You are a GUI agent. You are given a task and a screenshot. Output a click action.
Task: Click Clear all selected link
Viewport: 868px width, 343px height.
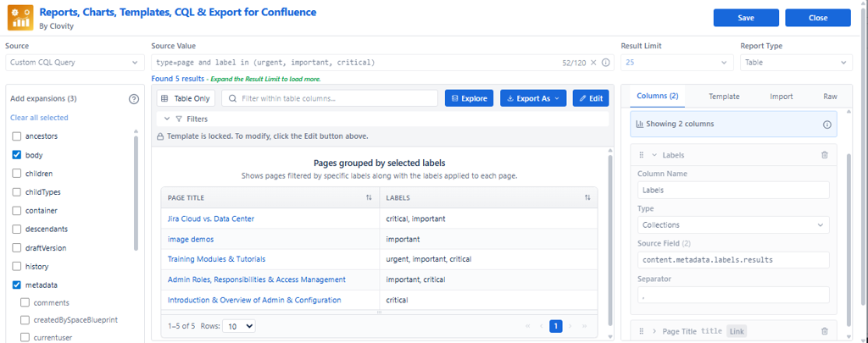(39, 117)
